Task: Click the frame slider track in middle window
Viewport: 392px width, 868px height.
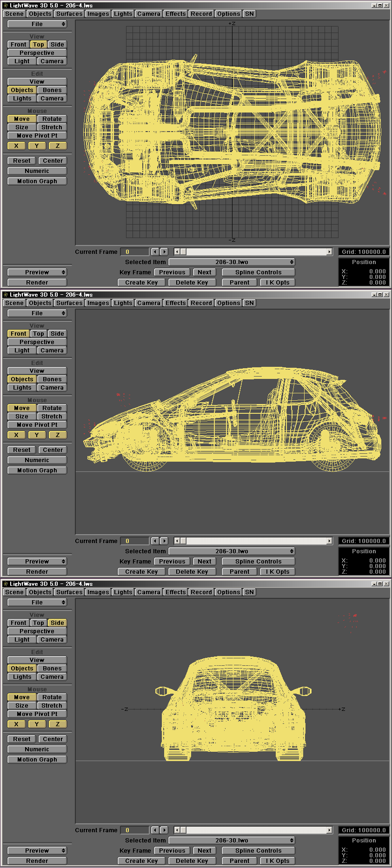Action: tap(256, 541)
